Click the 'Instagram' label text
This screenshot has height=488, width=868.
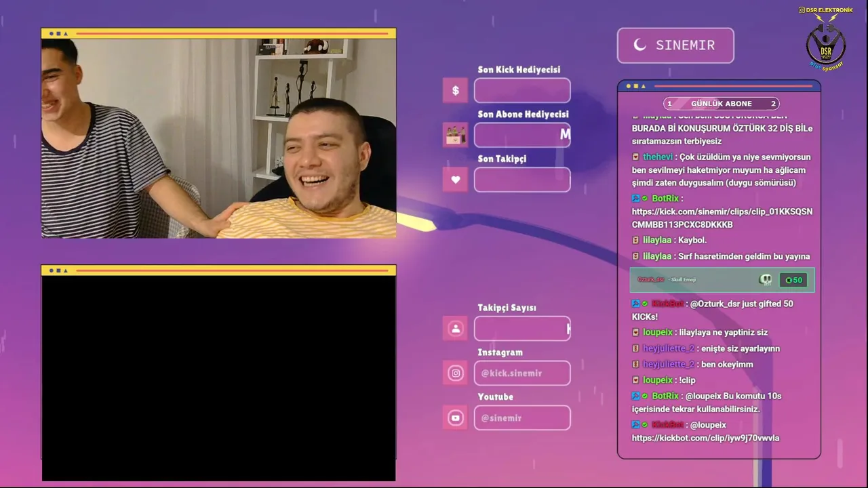pos(500,352)
